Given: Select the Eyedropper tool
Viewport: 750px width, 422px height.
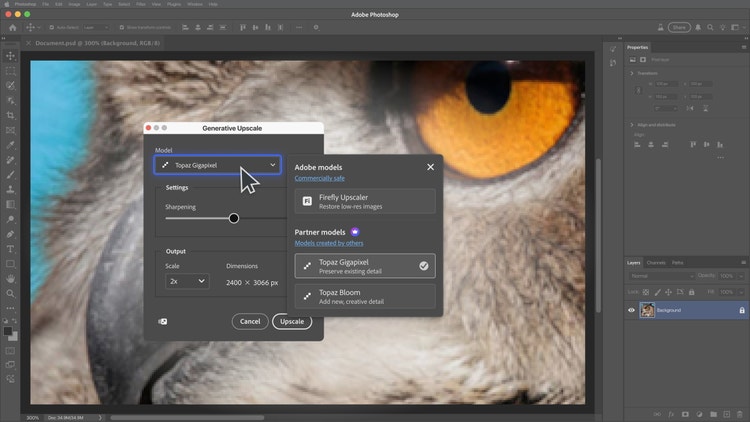Looking at the screenshot, I should [11, 145].
